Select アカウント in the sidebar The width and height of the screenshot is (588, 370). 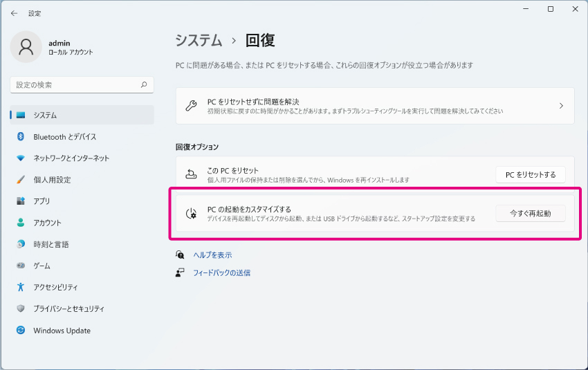(82, 222)
